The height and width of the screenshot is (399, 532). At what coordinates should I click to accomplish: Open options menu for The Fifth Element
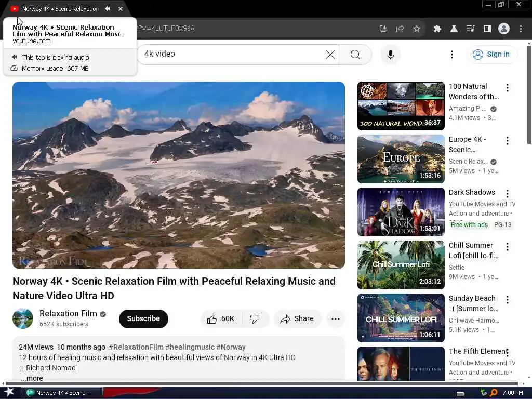click(x=507, y=353)
